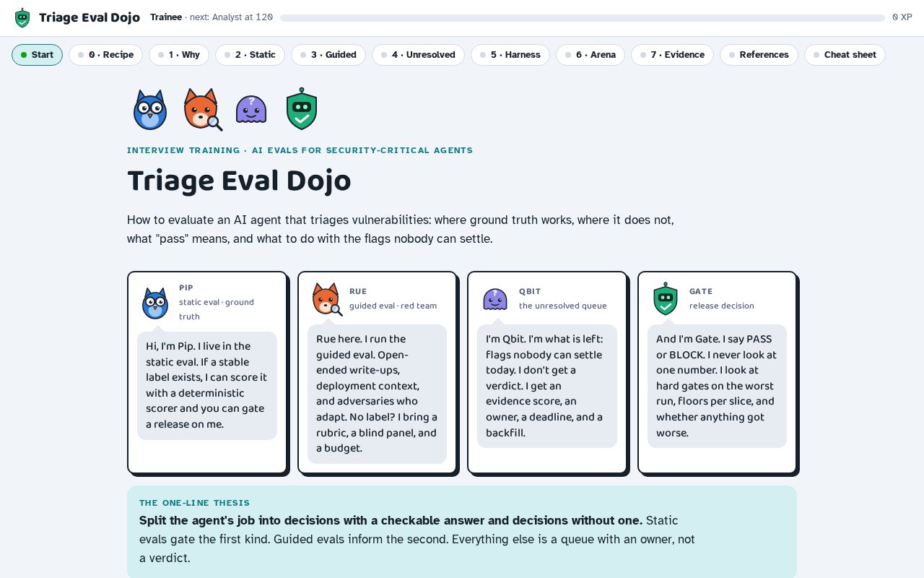Click the GATE name label
Viewport: 924px width, 578px height.
pos(701,291)
